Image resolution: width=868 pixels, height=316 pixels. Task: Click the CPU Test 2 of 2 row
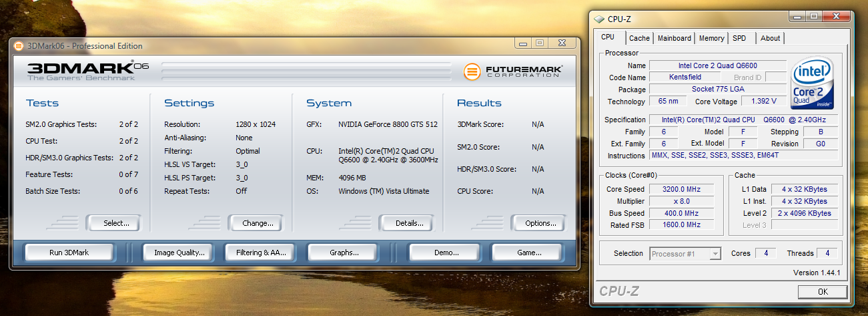point(82,141)
